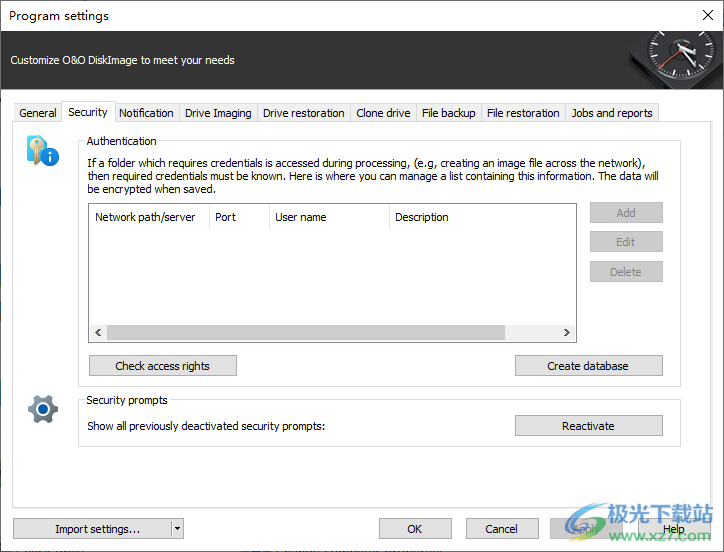Open the File restoration tab
This screenshot has height=552, width=724.
click(x=523, y=113)
